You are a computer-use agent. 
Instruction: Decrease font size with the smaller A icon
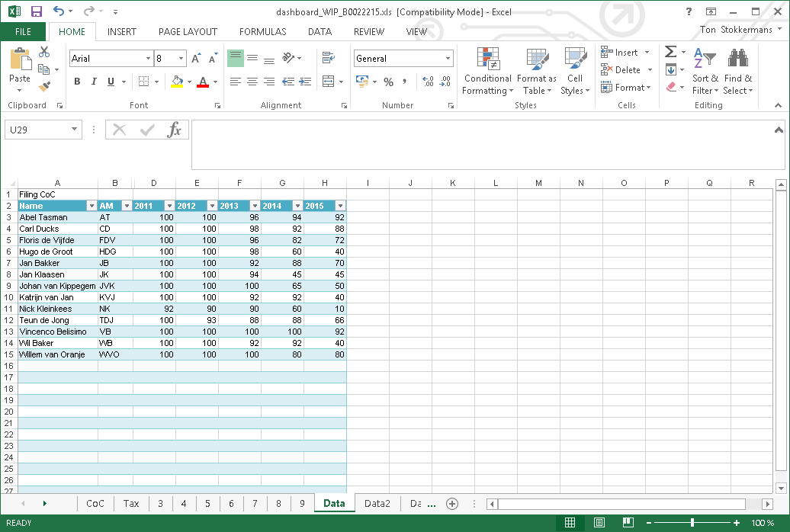213,59
